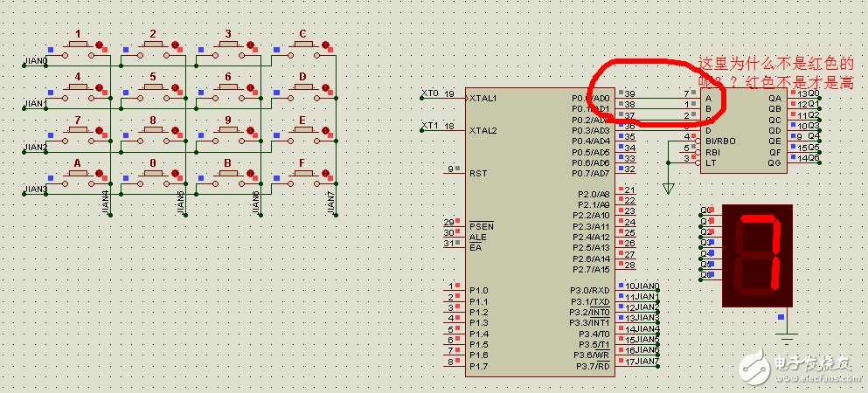The image size is (868, 393).
Task: Select the ground symbol under the seven-segment display
Action: [x=786, y=338]
